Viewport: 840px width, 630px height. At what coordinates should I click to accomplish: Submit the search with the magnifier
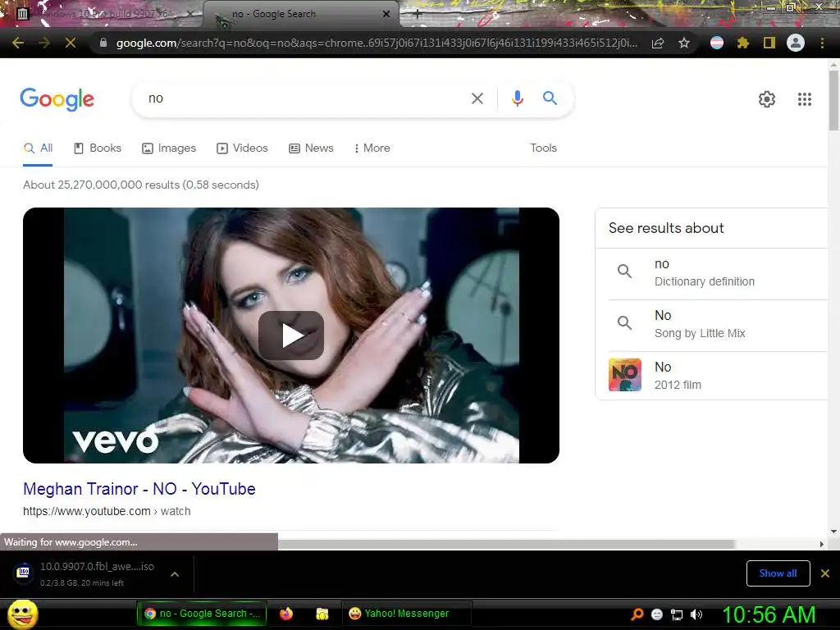pyautogui.click(x=550, y=98)
